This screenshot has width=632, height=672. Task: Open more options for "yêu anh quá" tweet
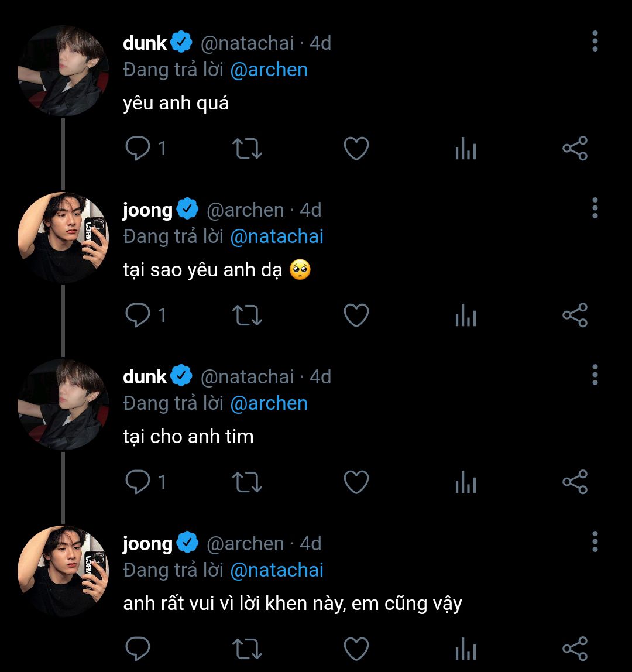tap(595, 42)
